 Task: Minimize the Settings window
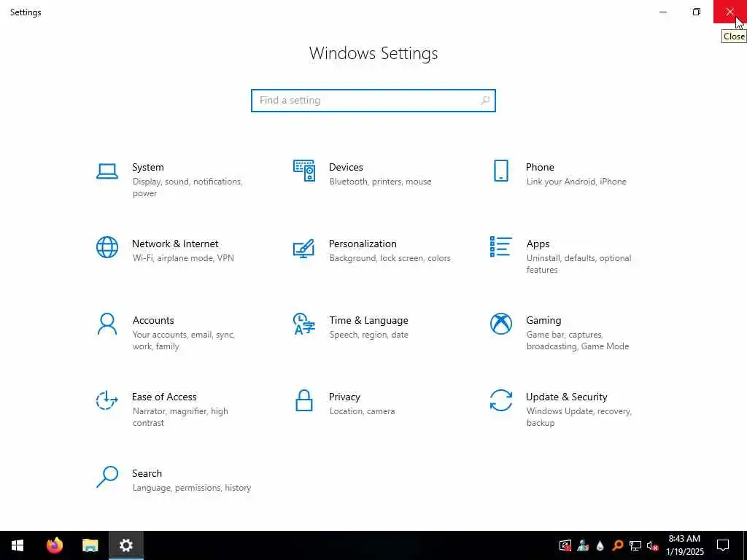662,12
